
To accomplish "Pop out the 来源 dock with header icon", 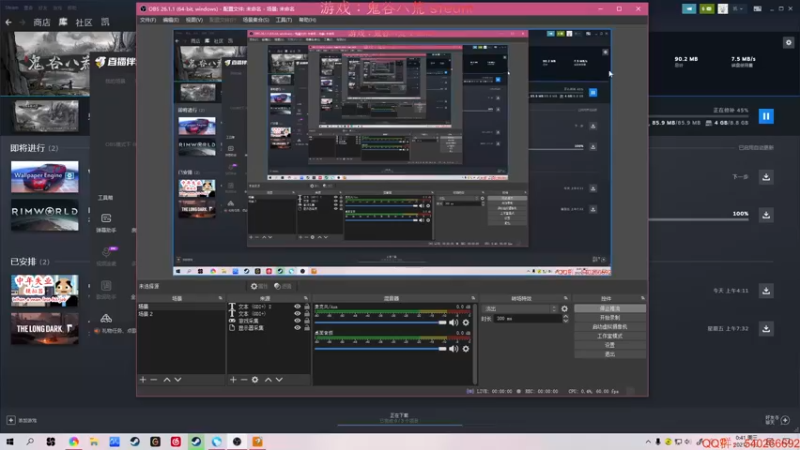I will pos(306,298).
